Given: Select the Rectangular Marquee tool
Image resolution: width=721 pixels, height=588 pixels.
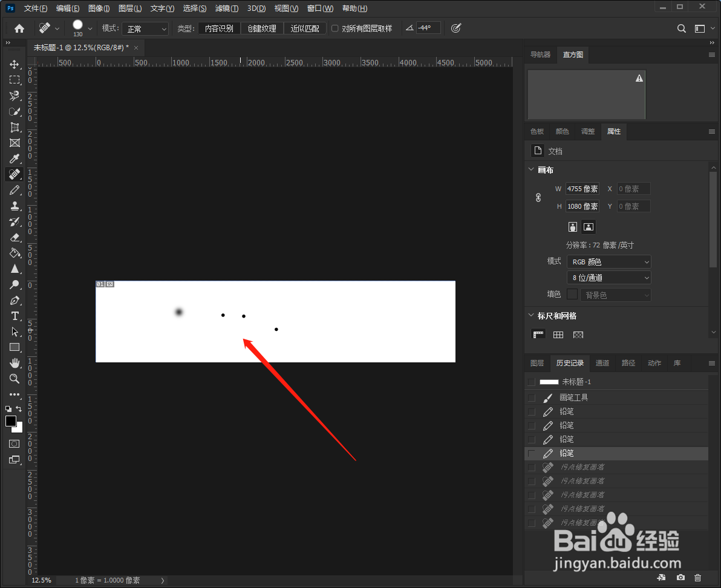Looking at the screenshot, I should tap(15, 80).
